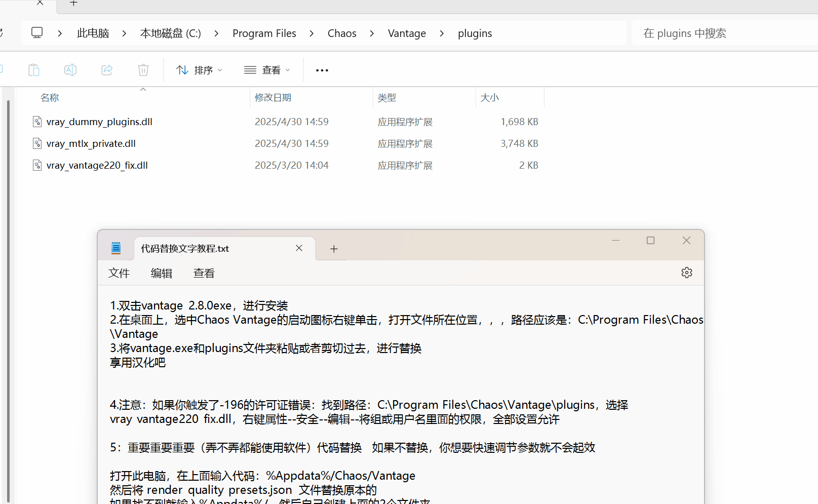Viewport: 818px width, 504px height.
Task: Select file name vray_vantage220_fix.dll
Action: coord(97,165)
